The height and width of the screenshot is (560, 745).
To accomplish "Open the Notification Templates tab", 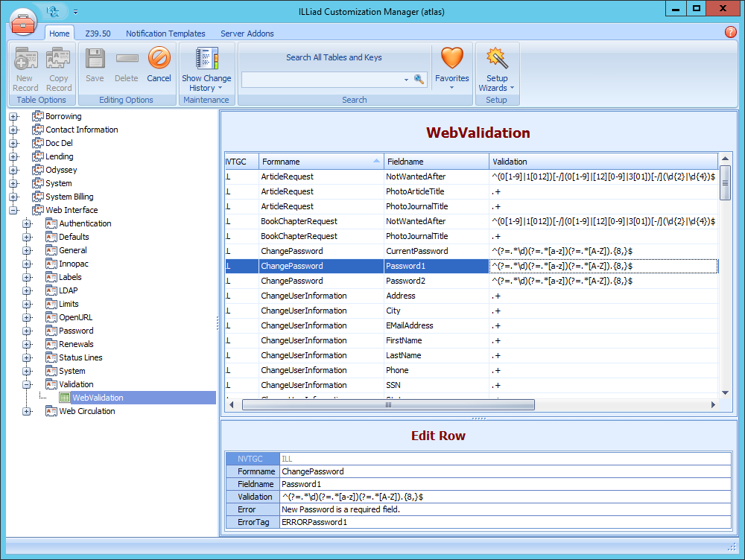I will pos(165,34).
